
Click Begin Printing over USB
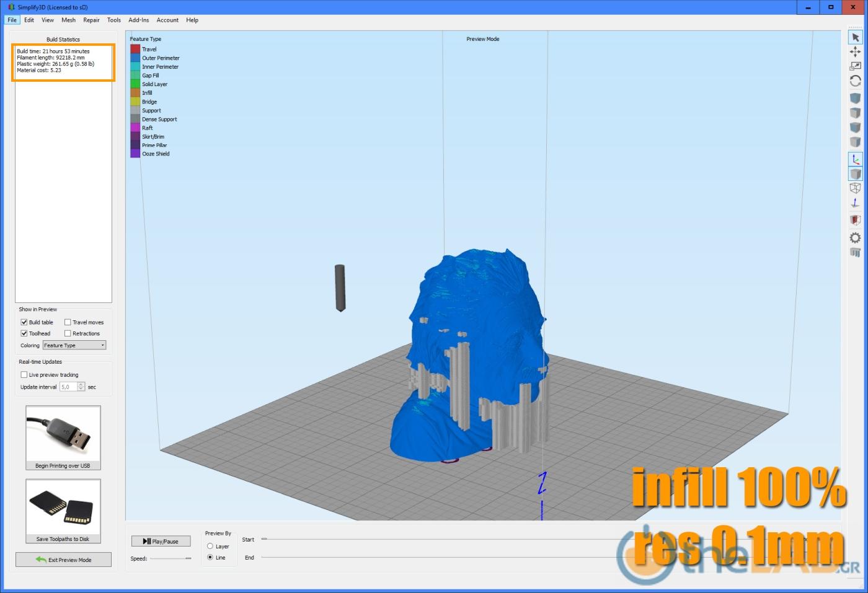coord(63,438)
